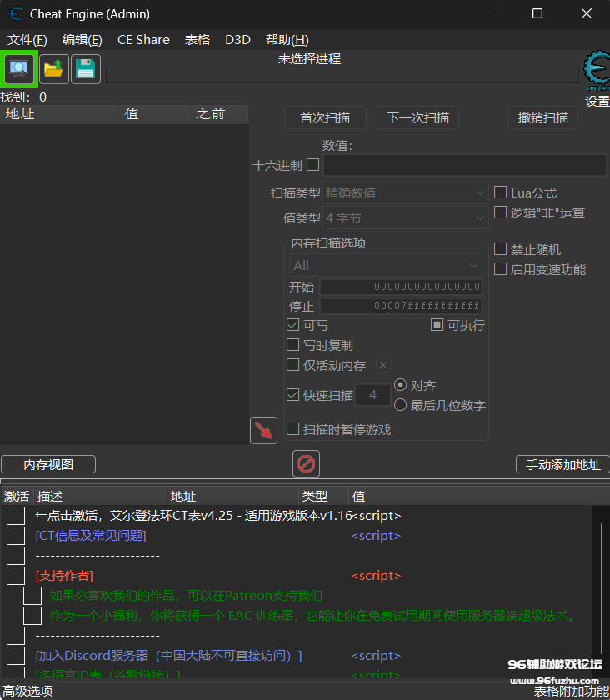Screen dimensions: 610x700
Task: Toggle the 快速扫描 checkbox
Action: pos(293,395)
